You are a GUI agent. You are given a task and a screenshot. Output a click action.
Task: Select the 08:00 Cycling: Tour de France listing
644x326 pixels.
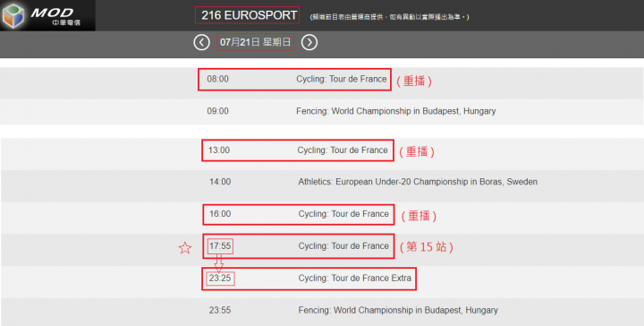click(x=294, y=80)
